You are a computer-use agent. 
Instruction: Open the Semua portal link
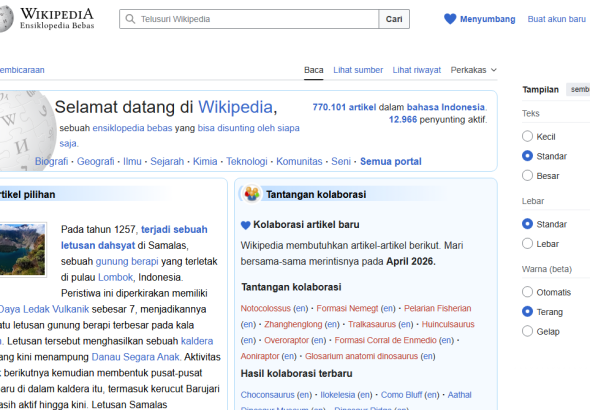tap(391, 161)
